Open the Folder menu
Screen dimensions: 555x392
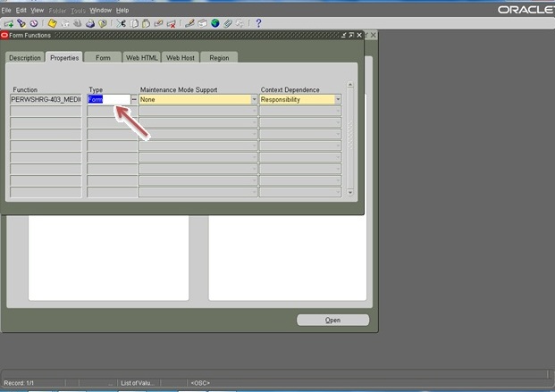pyautogui.click(x=57, y=11)
